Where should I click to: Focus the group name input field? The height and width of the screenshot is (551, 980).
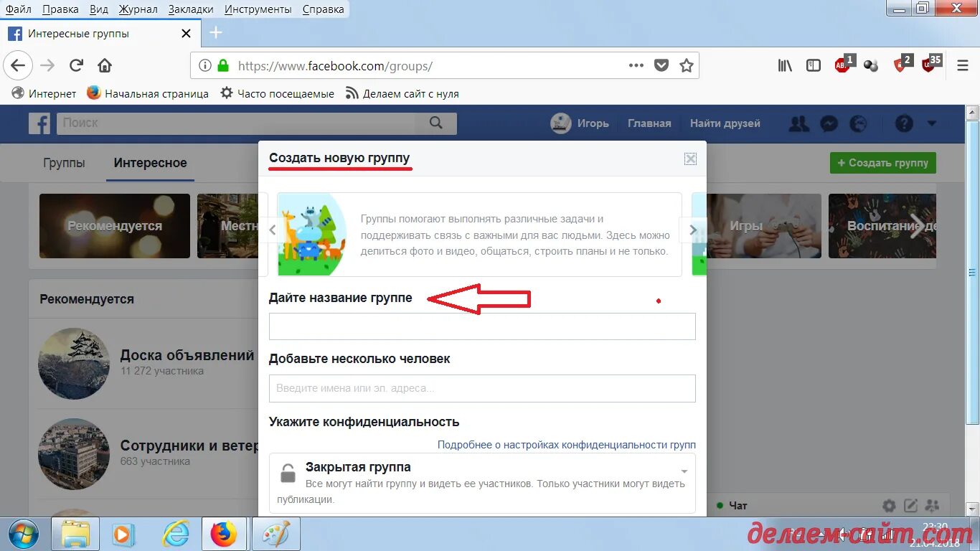click(482, 326)
